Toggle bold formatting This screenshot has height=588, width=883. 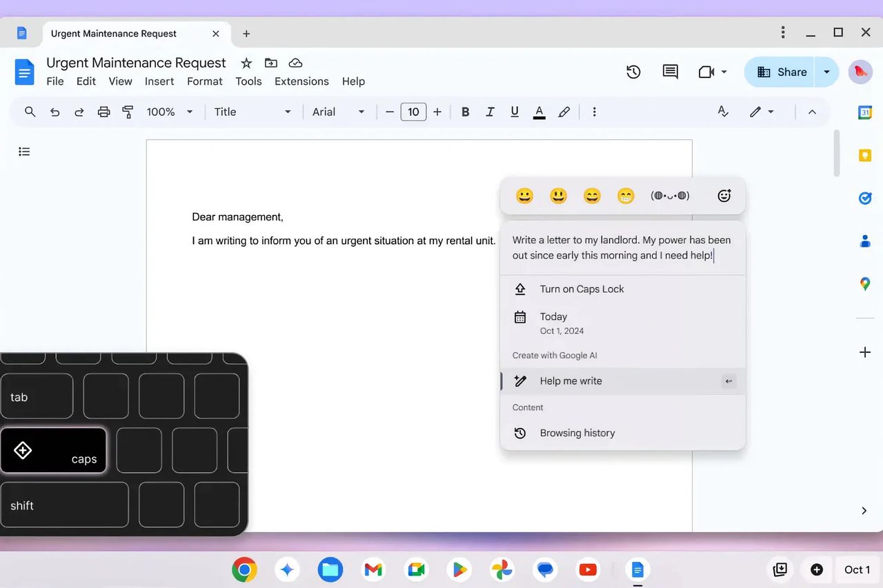point(465,112)
